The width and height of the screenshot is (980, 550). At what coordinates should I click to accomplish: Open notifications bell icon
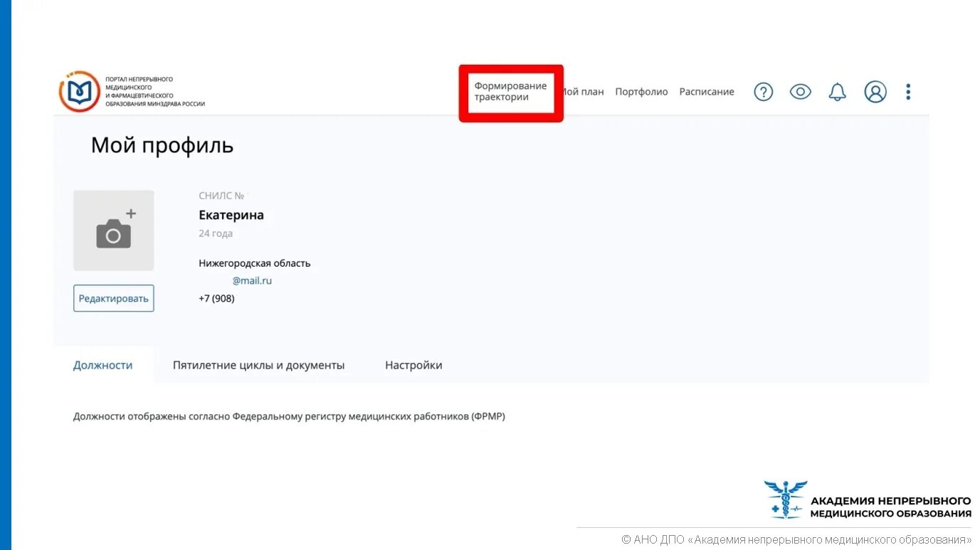pos(838,92)
